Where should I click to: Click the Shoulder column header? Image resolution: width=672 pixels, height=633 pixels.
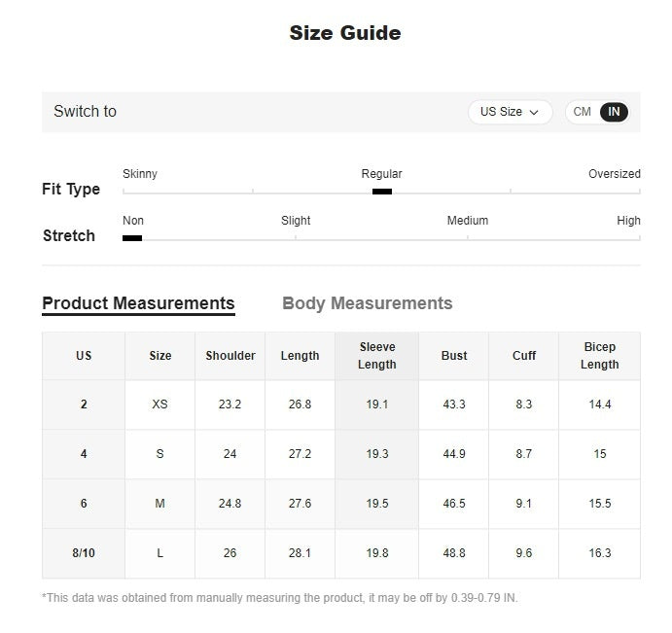pos(230,356)
